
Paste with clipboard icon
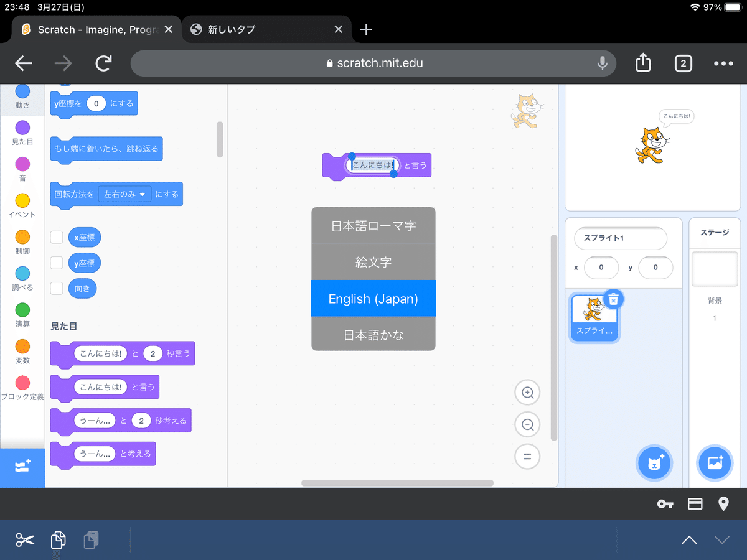pos(91,539)
